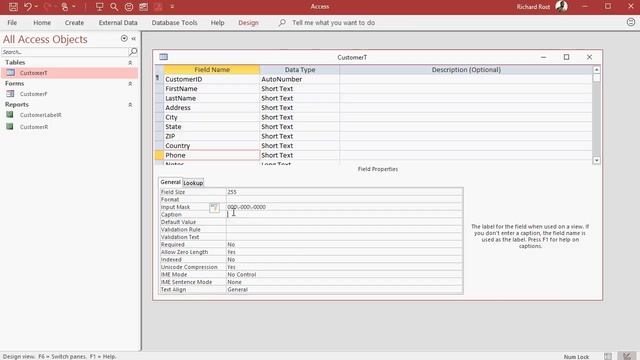This screenshot has width=640, height=360.
Task: Click the Indexed property value
Action: 344,260
